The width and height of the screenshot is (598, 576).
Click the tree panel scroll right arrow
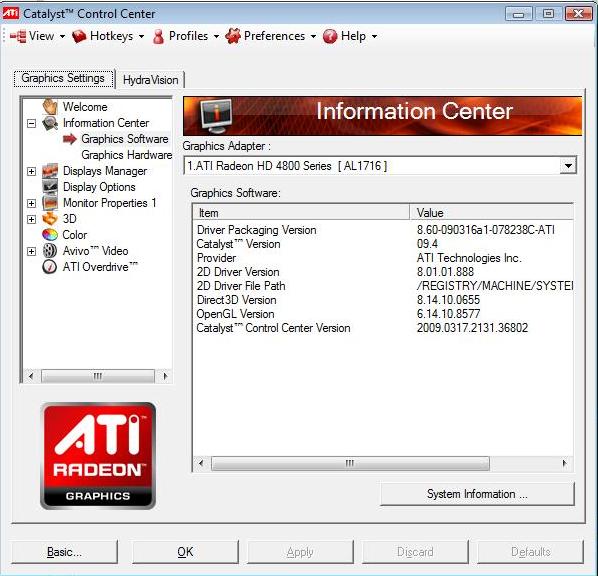coord(165,376)
